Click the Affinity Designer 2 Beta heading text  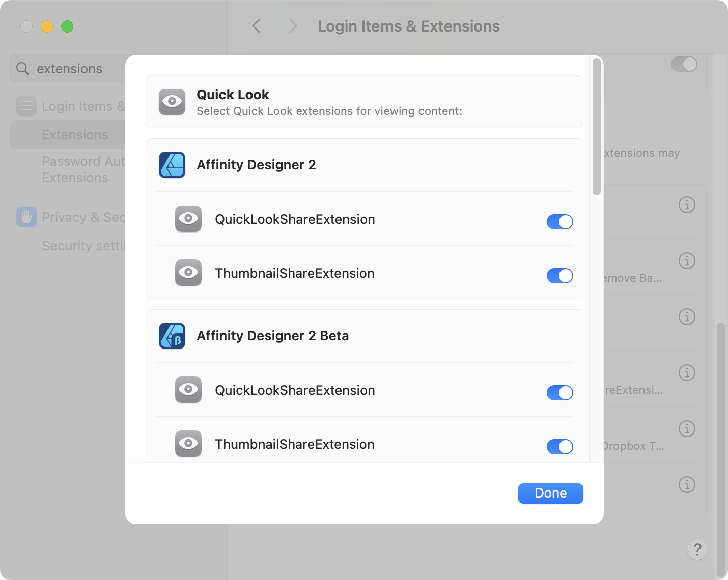tap(273, 336)
